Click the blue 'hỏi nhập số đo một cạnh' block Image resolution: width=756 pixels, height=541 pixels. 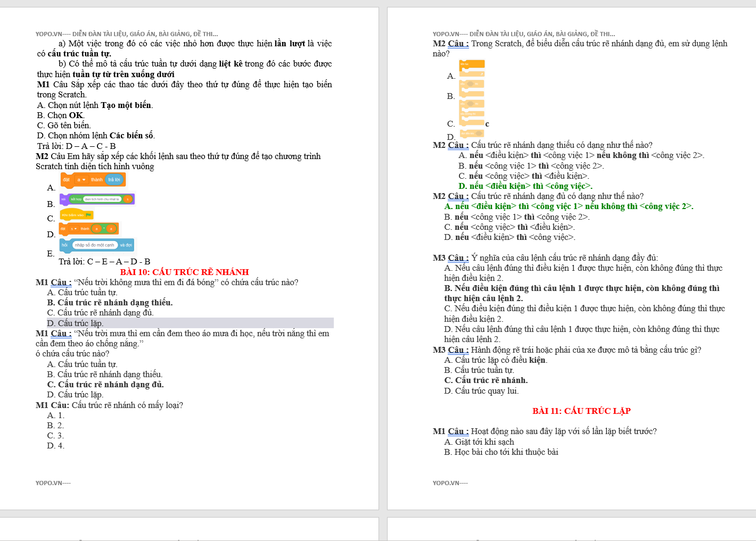96,245
